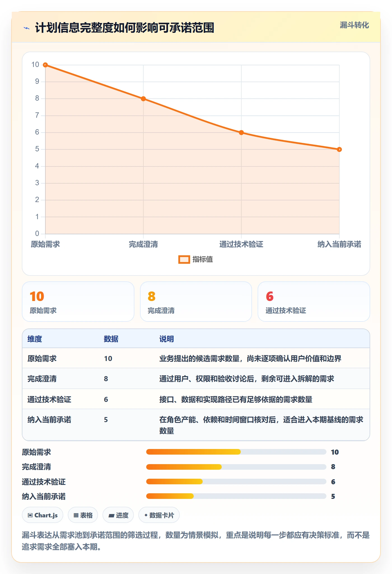Viewport: 392px width, 574px height.
Task: Click the 表格 tag chip
Action: pyautogui.click(x=83, y=515)
